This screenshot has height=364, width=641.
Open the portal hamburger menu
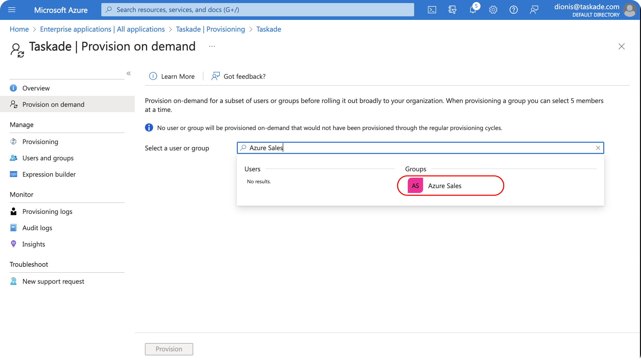12,10
